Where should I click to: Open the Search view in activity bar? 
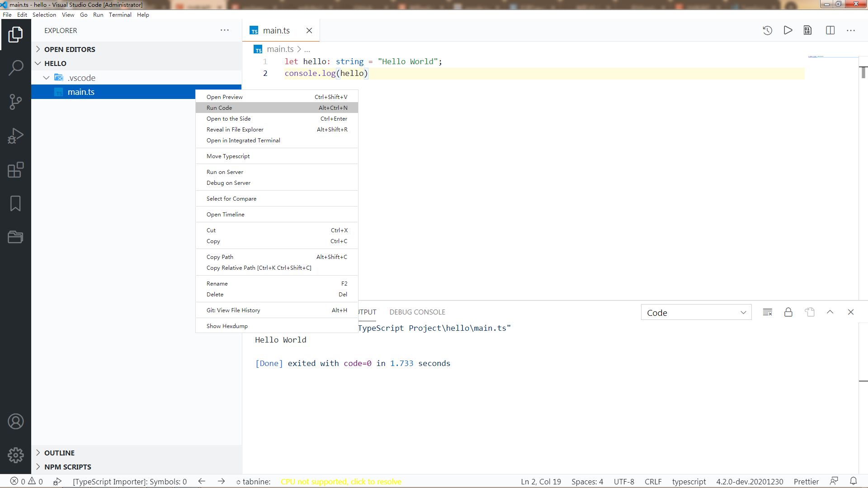15,68
